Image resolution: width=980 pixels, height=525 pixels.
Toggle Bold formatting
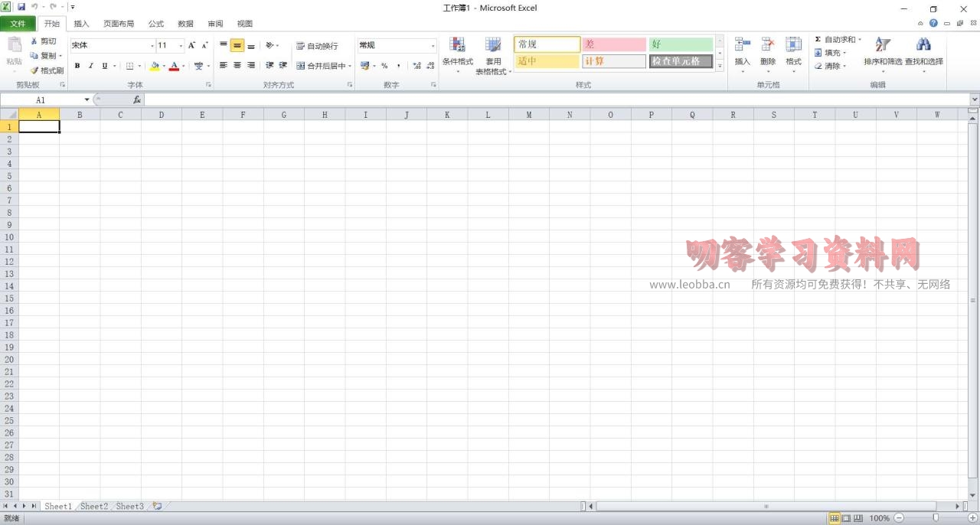pos(77,66)
